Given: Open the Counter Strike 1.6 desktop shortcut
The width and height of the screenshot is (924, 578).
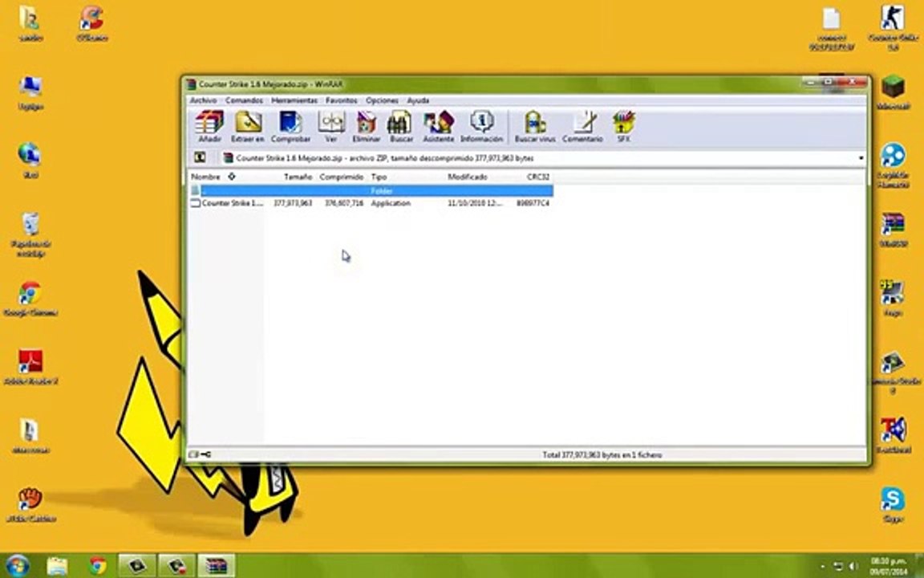Looking at the screenshot, I should click(x=893, y=26).
